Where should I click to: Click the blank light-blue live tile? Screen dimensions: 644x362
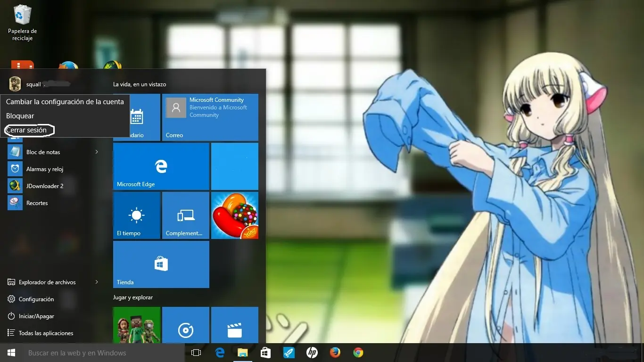235,166
